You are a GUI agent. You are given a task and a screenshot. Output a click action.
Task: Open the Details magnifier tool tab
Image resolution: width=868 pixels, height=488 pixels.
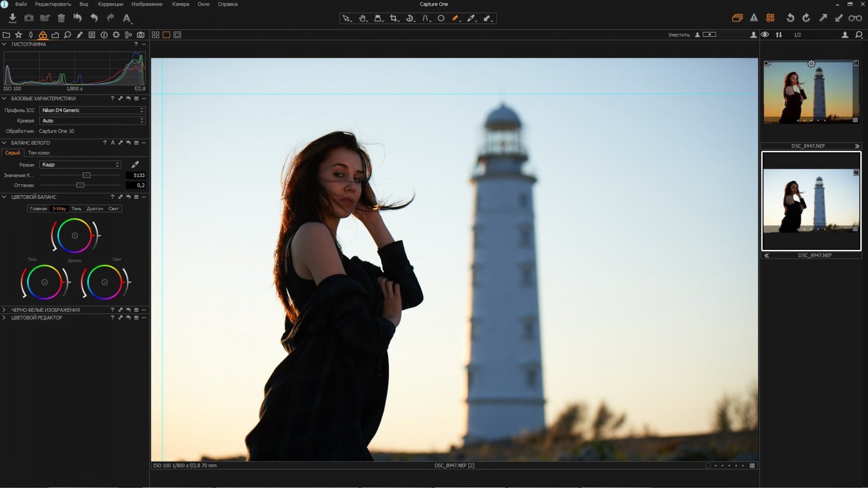[x=67, y=35]
